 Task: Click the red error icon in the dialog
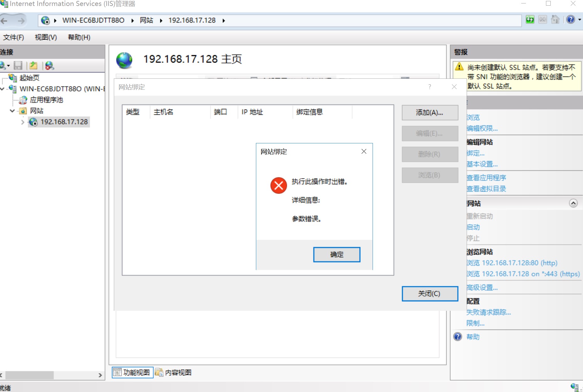click(278, 185)
